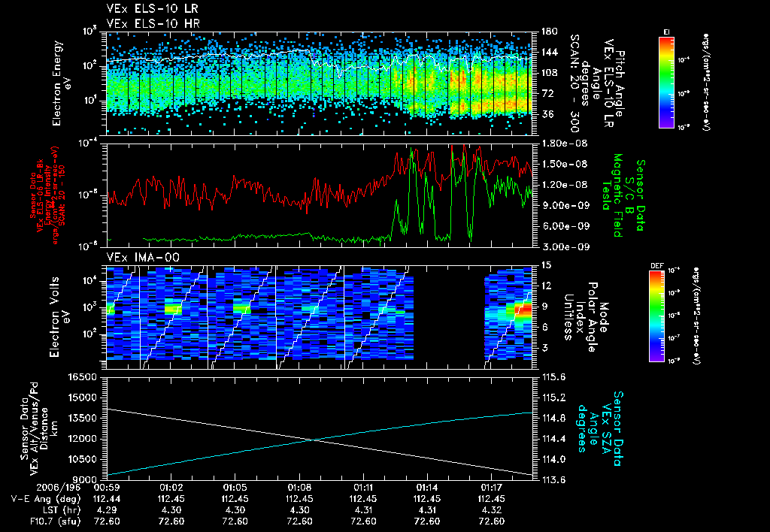Click the '115.6' SZA axis tick

554,377
